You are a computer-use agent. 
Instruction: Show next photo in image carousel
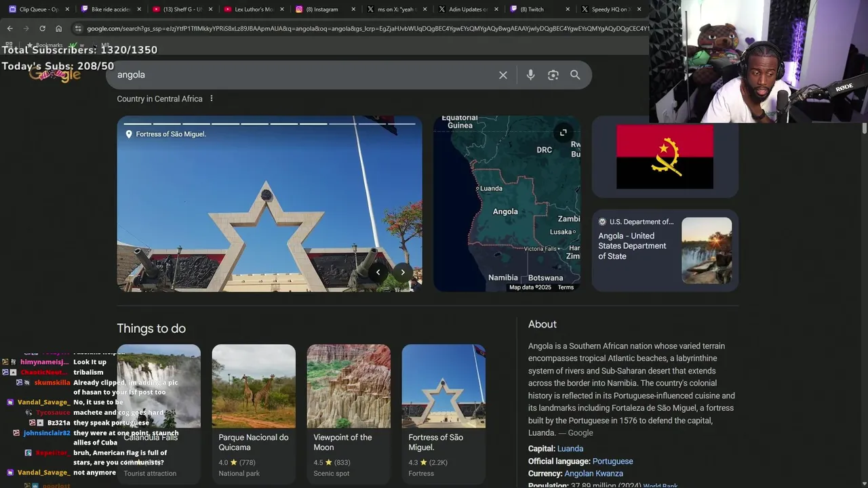403,272
